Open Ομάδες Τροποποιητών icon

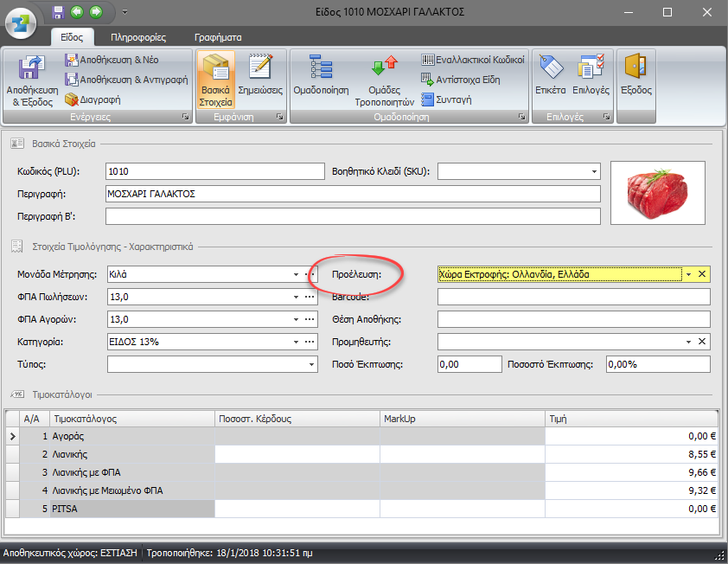coord(384,74)
